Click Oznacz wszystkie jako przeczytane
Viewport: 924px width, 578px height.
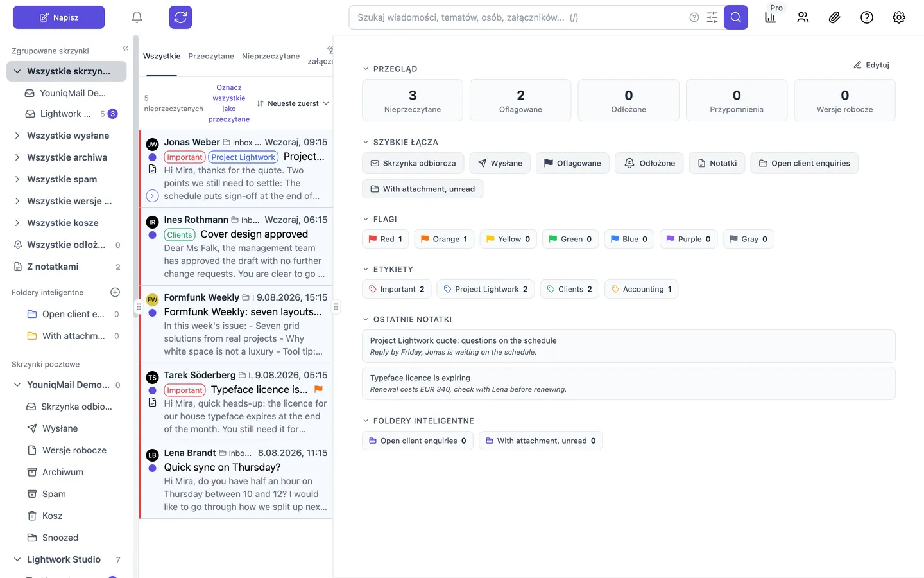229,103
